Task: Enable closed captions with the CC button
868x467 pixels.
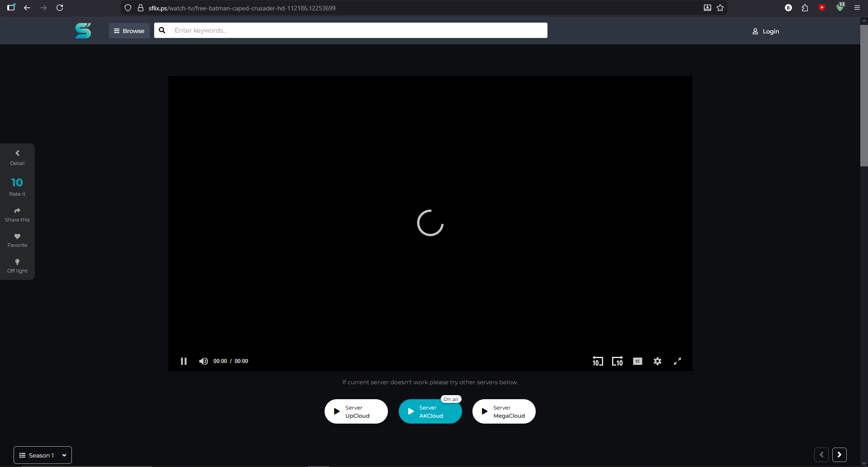Action: (x=637, y=361)
